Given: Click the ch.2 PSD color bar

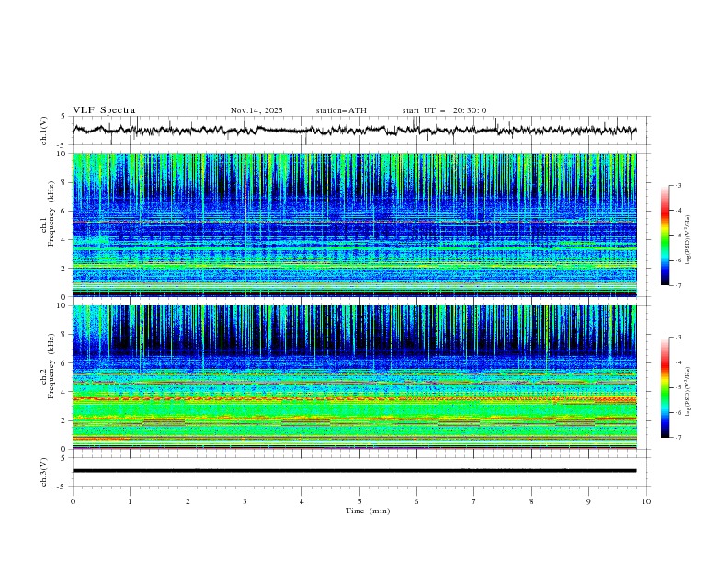Looking at the screenshot, I should [x=665, y=387].
